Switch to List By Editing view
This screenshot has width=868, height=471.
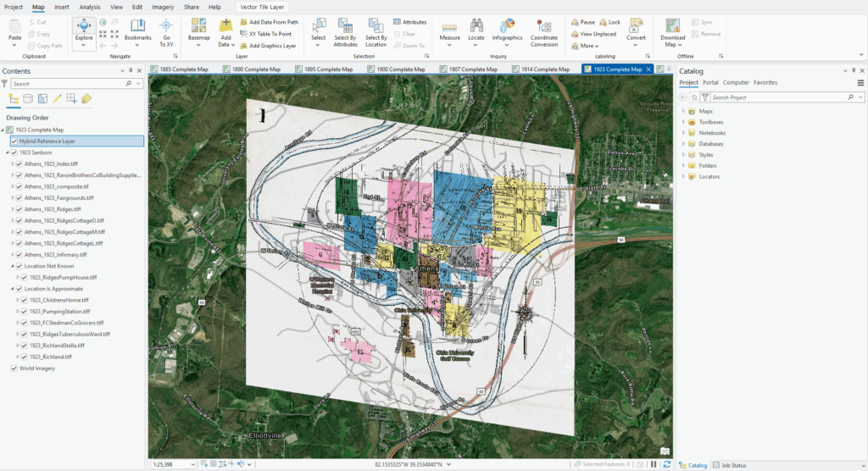[57, 99]
